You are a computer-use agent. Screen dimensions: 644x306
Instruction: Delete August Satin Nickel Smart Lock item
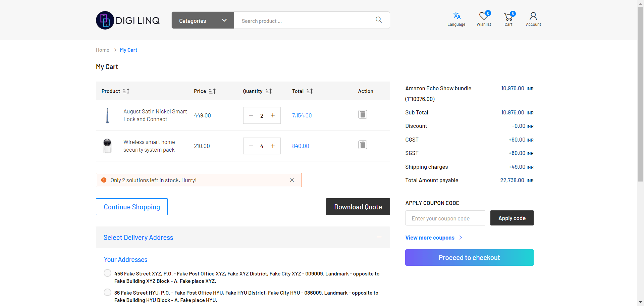(x=363, y=114)
